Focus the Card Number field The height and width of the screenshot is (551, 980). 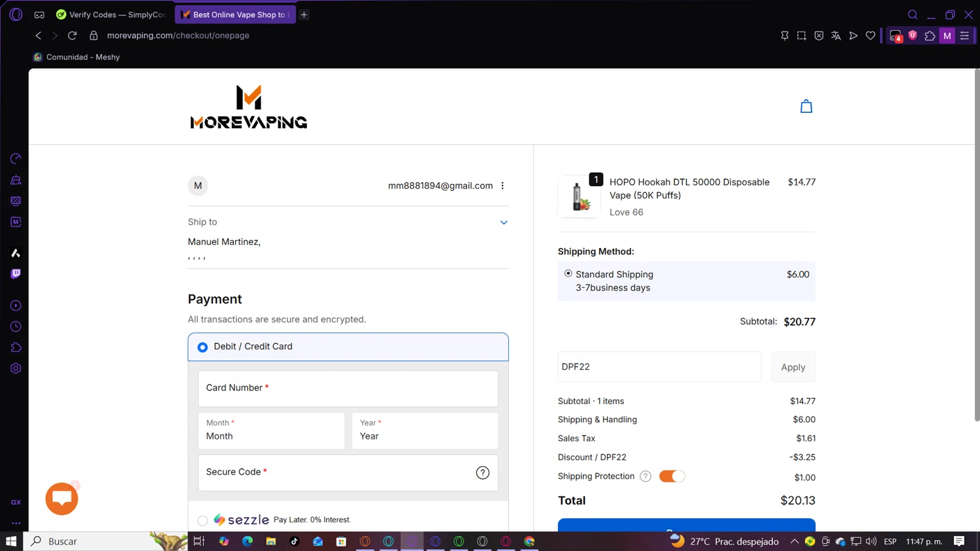tap(348, 388)
